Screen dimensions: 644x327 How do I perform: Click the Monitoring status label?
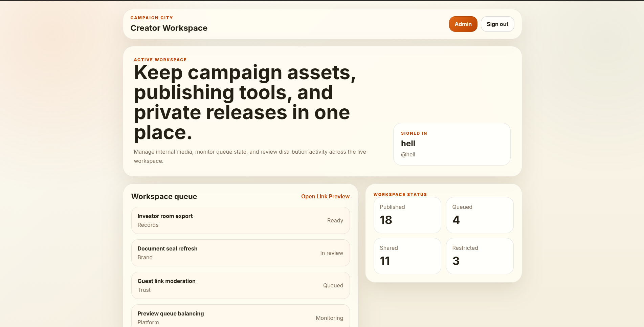329,318
